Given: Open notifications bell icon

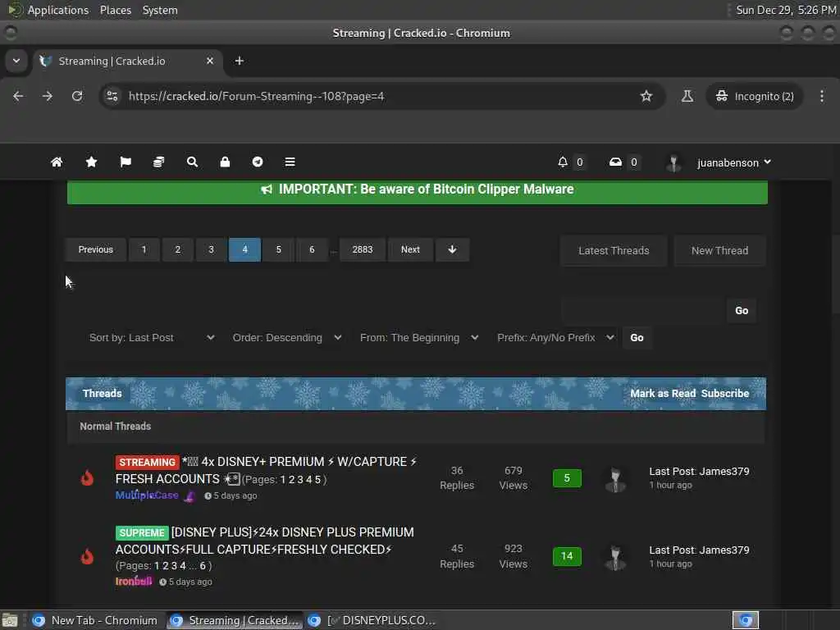Looking at the screenshot, I should click(563, 162).
